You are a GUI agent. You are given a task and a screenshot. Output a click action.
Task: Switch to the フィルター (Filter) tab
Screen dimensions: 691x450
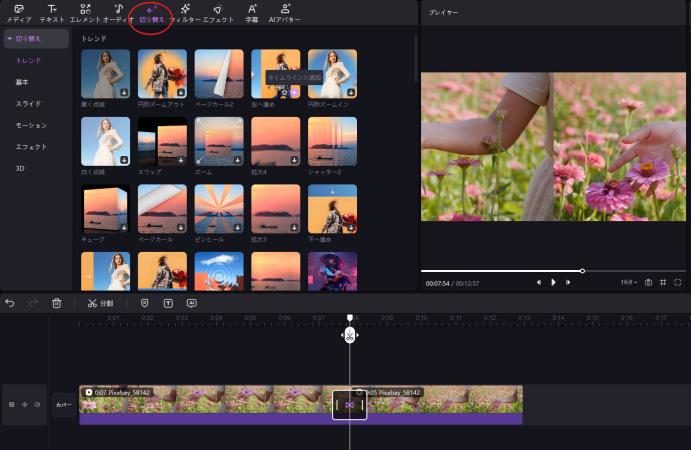tap(185, 13)
